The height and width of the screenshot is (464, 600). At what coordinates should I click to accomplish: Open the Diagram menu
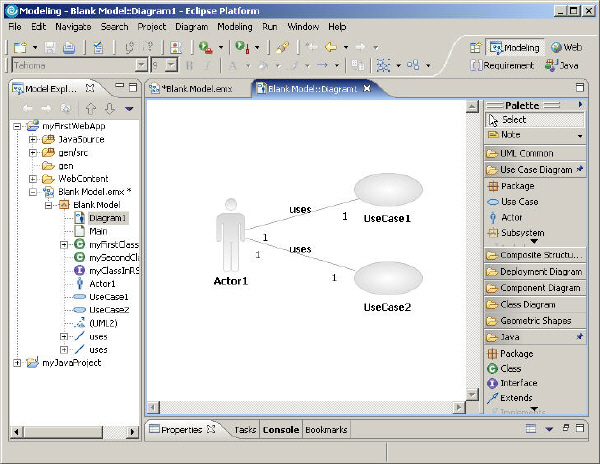[191, 26]
